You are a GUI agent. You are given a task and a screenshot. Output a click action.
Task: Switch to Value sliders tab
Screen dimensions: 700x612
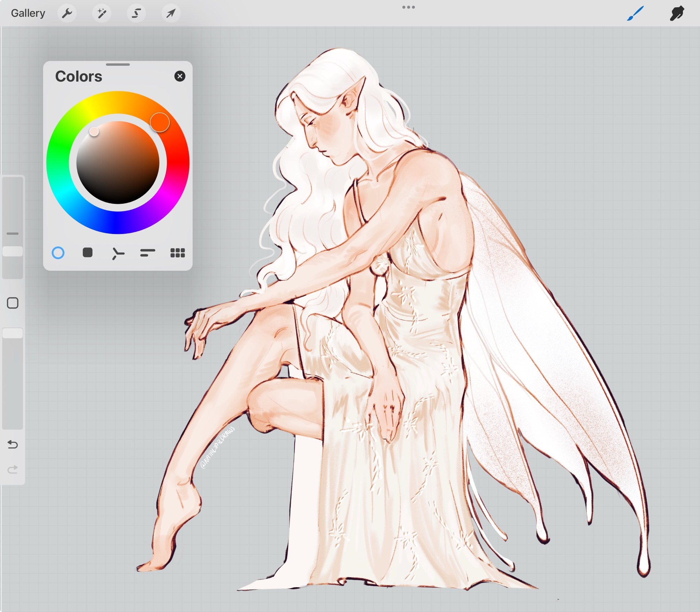[147, 253]
